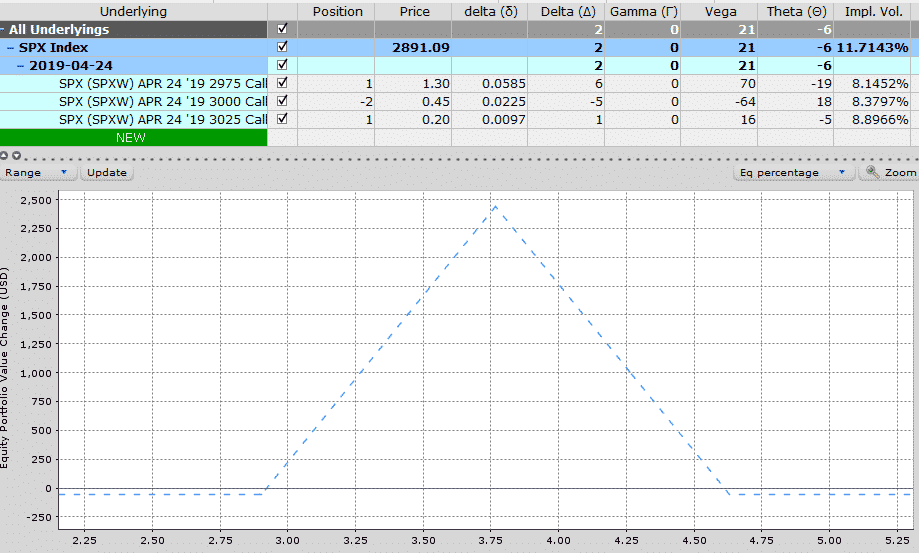919x553 pixels.
Task: Toggle checkbox for the 3000 Call option
Action: 282,101
